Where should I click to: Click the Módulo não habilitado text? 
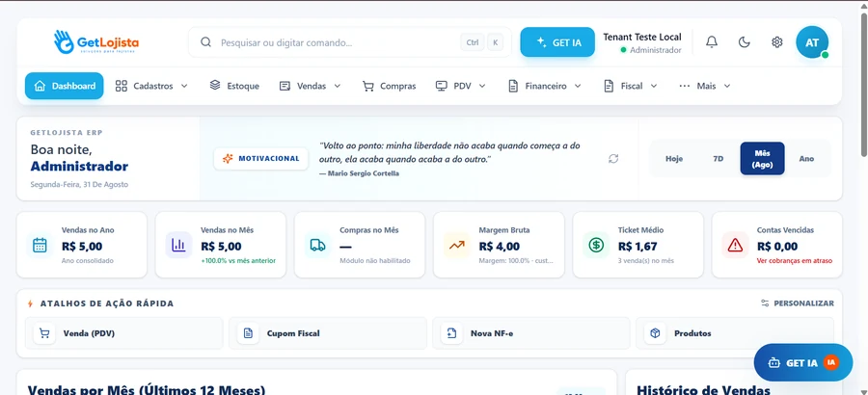tap(375, 260)
